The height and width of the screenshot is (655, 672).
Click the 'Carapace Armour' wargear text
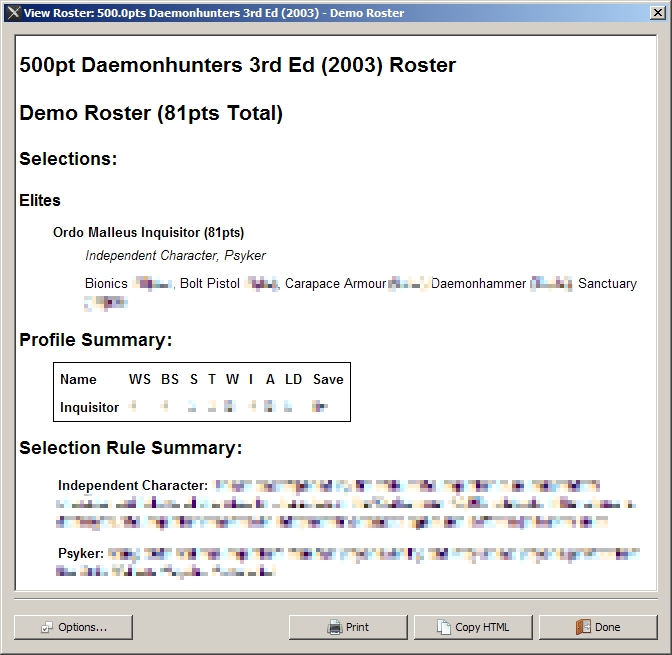pos(336,283)
